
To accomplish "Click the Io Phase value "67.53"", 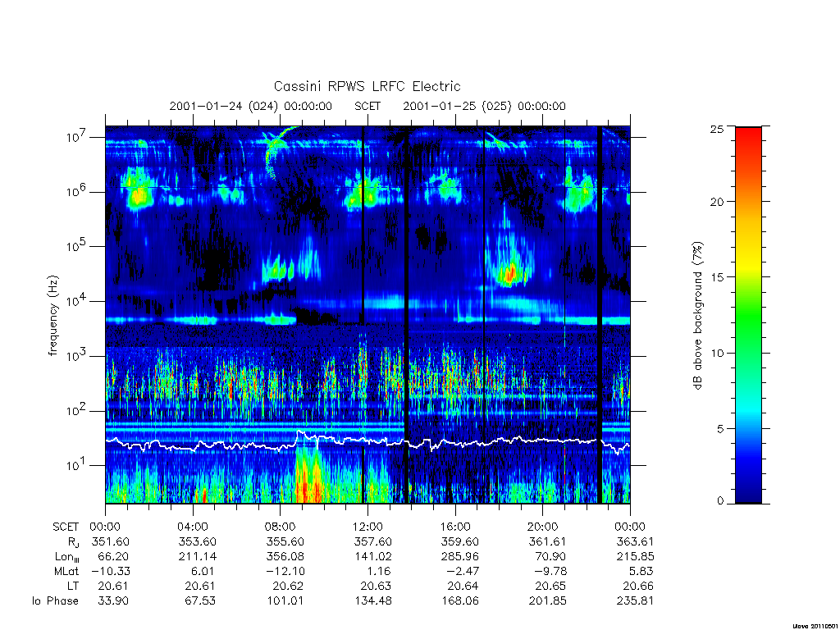I will click(200, 600).
